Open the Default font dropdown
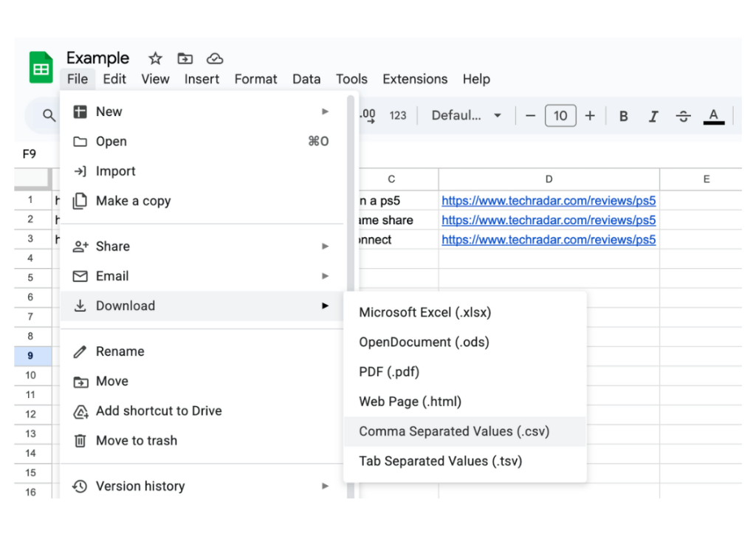This screenshot has width=756, height=536. point(466,115)
